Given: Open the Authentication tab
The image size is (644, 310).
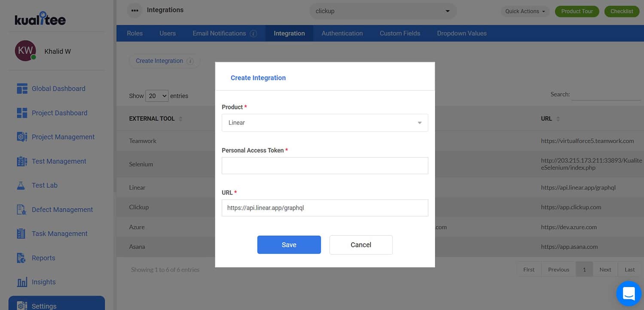Looking at the screenshot, I should tap(342, 33).
